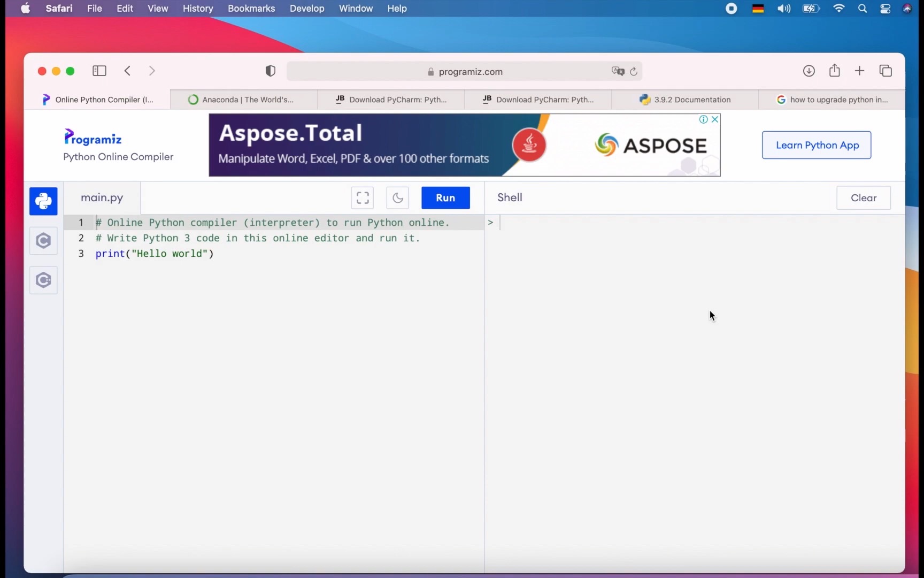
Task: Go back to previous page
Action: click(127, 71)
